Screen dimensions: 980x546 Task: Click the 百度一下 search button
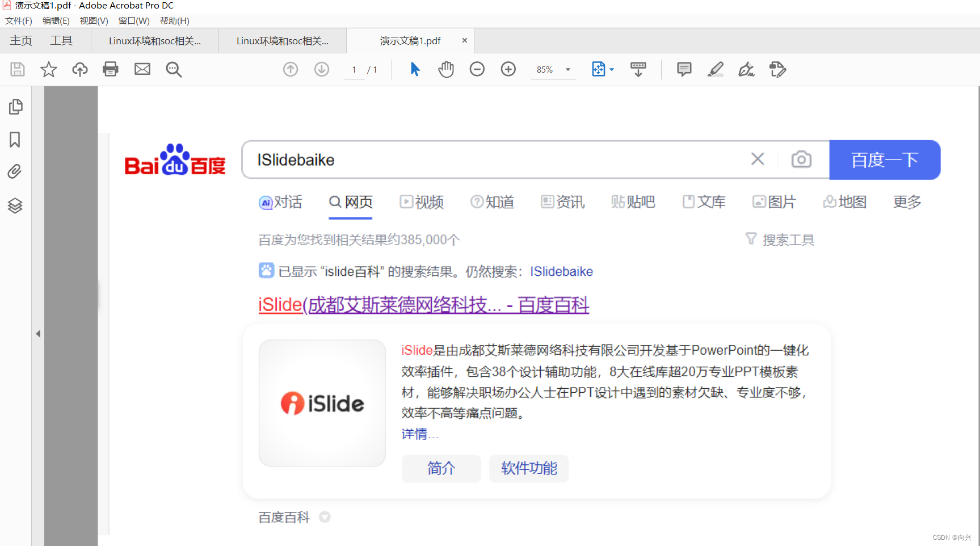coord(885,160)
